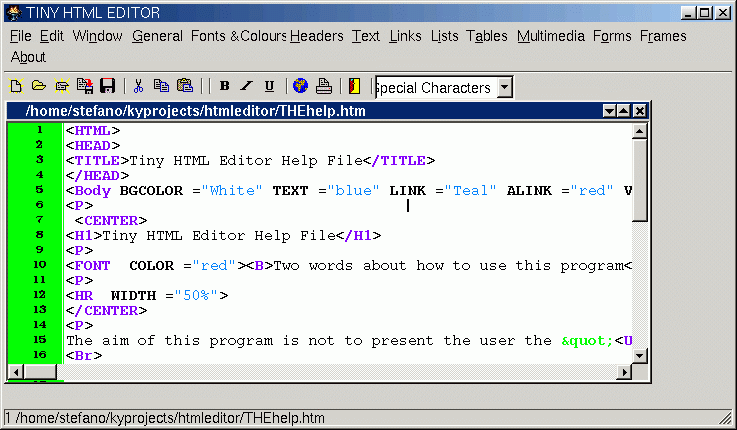Preview page with globe browser icon
Viewport: 737px width, 430px height.
click(x=301, y=87)
